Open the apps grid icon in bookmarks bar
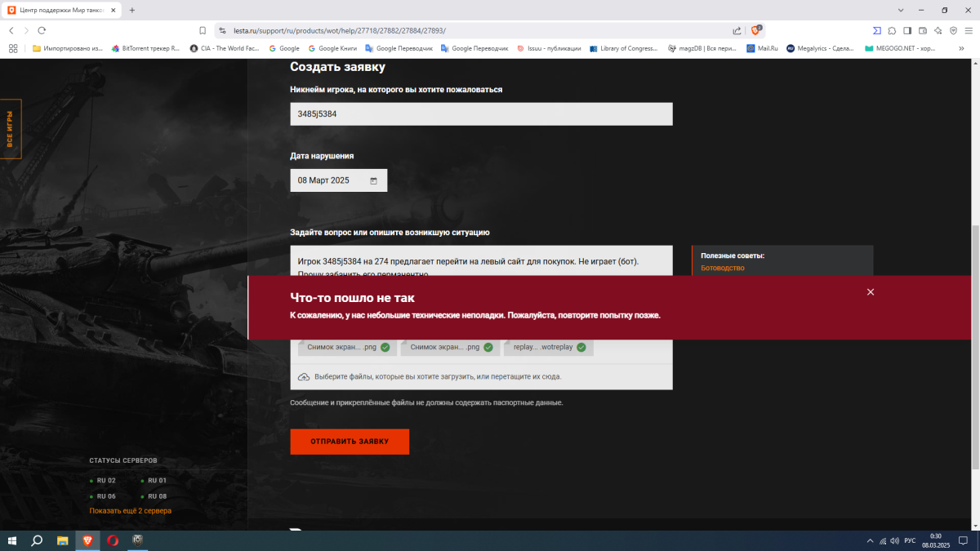This screenshot has height=551, width=980. [x=13, y=48]
